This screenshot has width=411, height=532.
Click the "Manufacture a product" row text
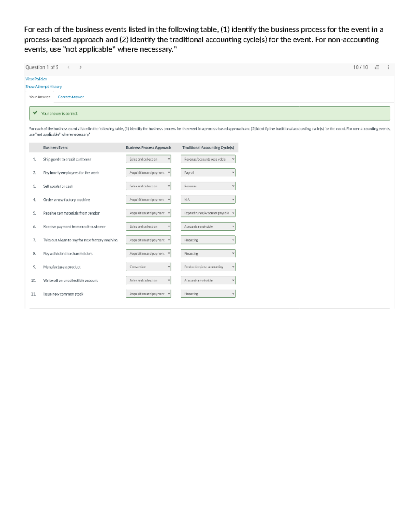62,267
